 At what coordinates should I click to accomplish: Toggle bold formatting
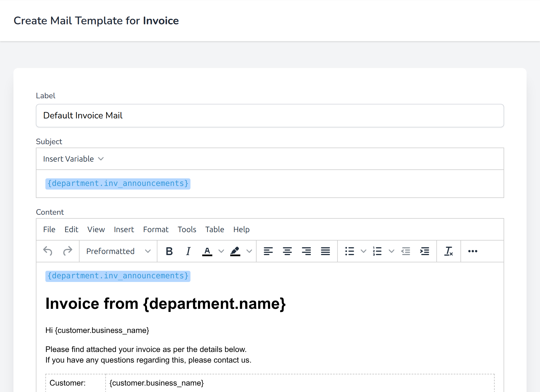[169, 251]
